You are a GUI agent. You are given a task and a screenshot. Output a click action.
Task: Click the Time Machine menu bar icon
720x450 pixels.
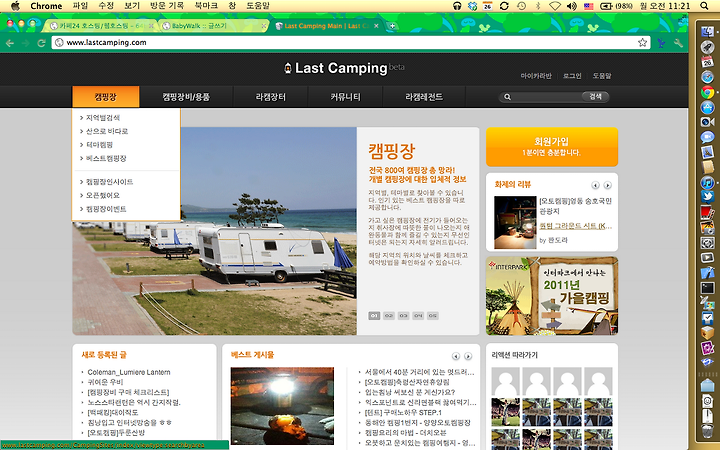(x=521, y=6)
